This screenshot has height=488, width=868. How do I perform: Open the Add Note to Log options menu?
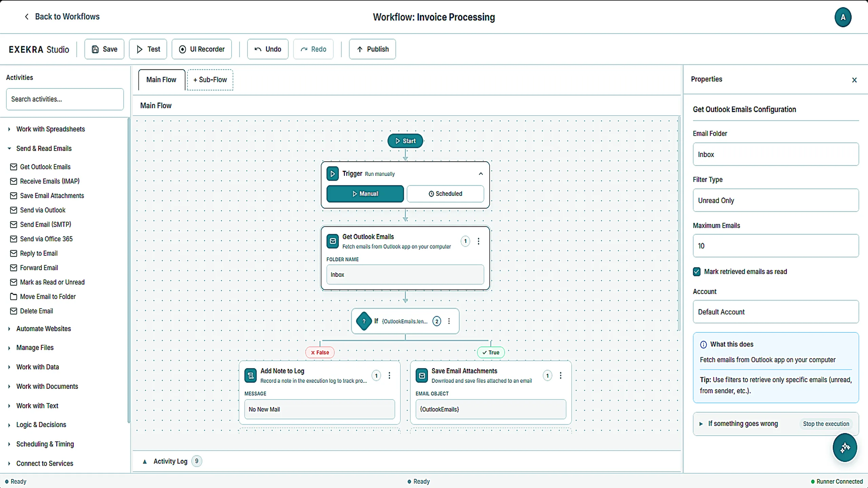389,375
